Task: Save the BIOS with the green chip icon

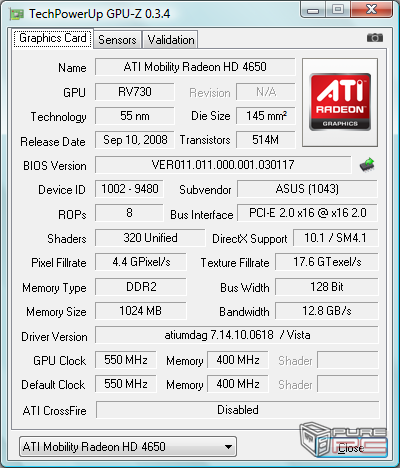Action: [x=367, y=165]
